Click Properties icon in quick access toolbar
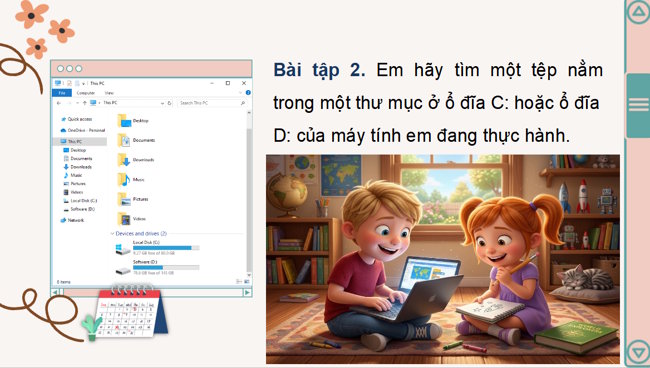 point(69,83)
